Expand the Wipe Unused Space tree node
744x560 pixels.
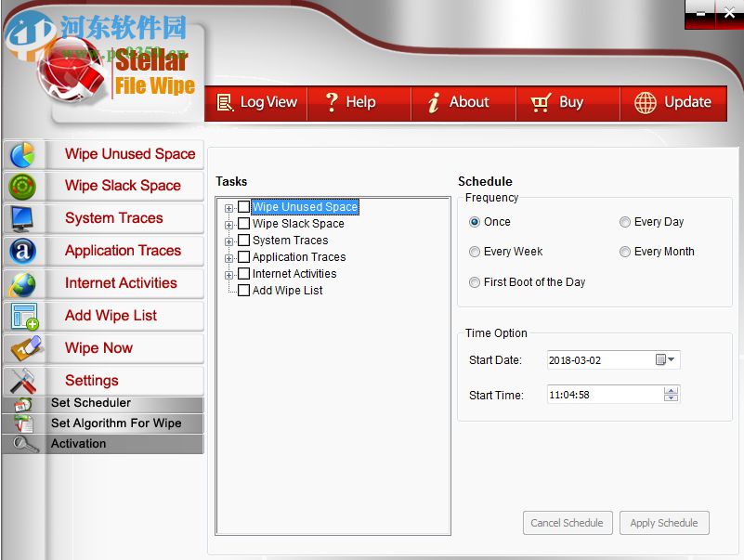pos(228,208)
